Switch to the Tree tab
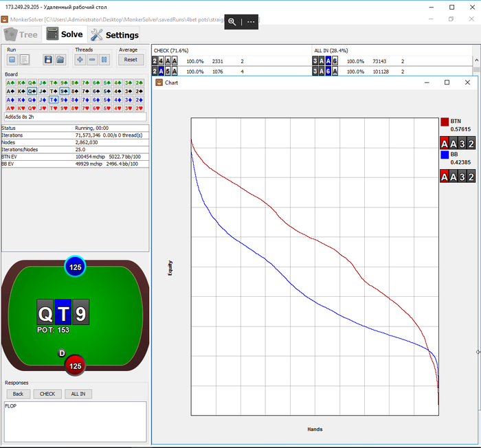 pos(21,34)
